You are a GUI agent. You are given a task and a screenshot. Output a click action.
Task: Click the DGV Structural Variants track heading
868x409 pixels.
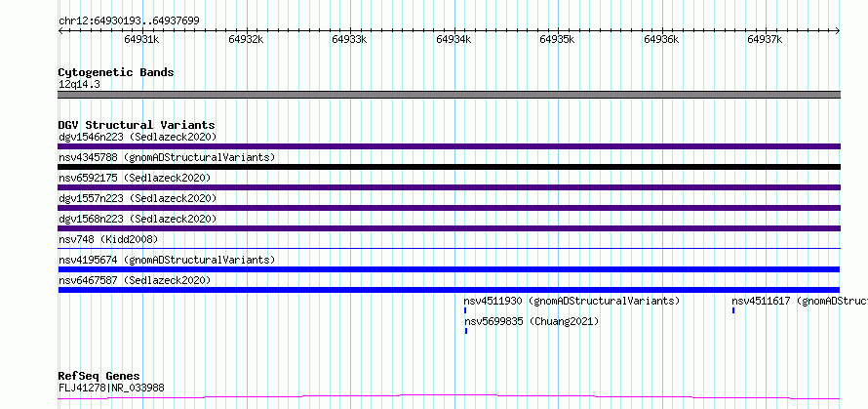137,125
